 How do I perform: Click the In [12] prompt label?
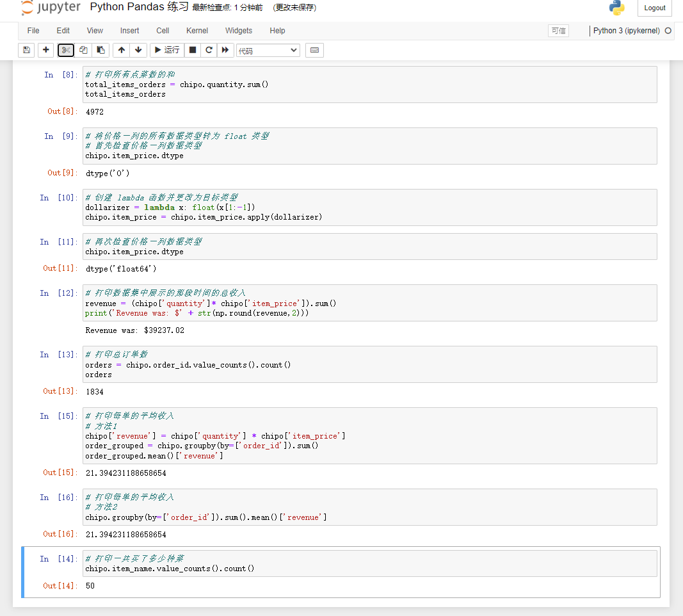(59, 293)
